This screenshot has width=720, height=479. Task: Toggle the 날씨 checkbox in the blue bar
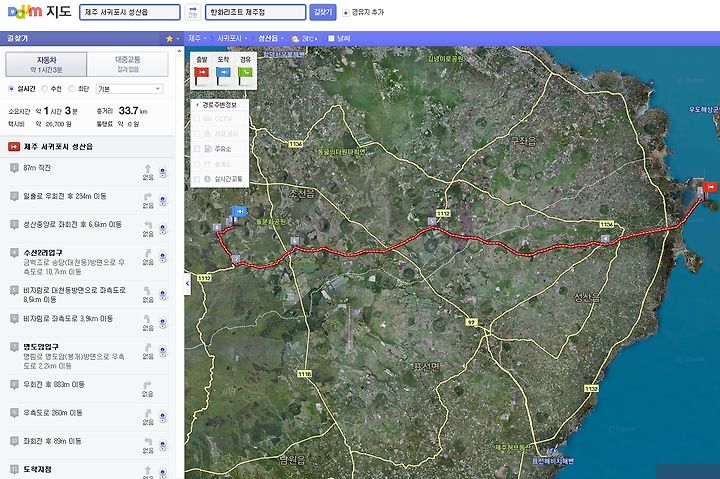pos(331,39)
